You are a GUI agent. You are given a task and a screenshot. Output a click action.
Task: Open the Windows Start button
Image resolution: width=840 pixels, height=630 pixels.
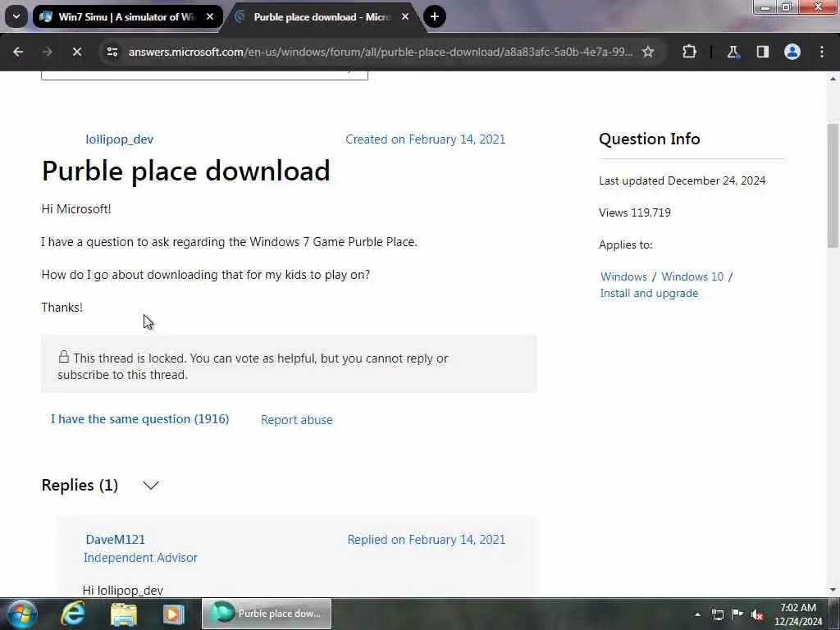tap(21, 614)
